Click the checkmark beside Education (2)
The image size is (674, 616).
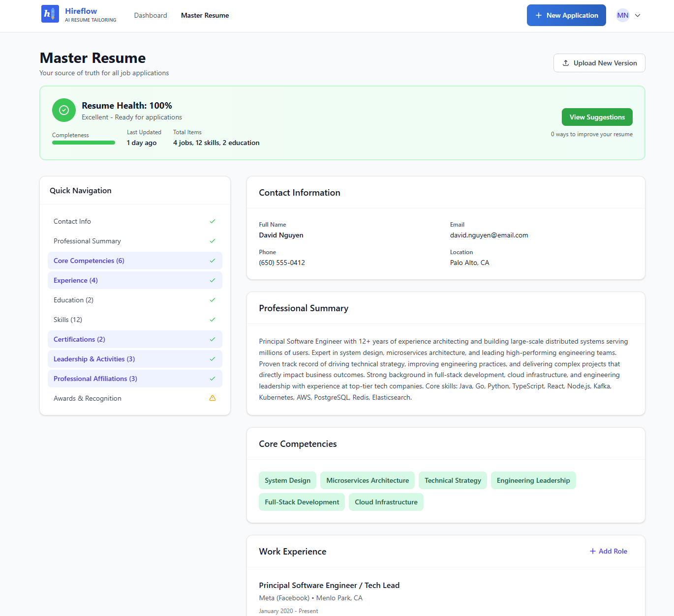[x=213, y=300]
